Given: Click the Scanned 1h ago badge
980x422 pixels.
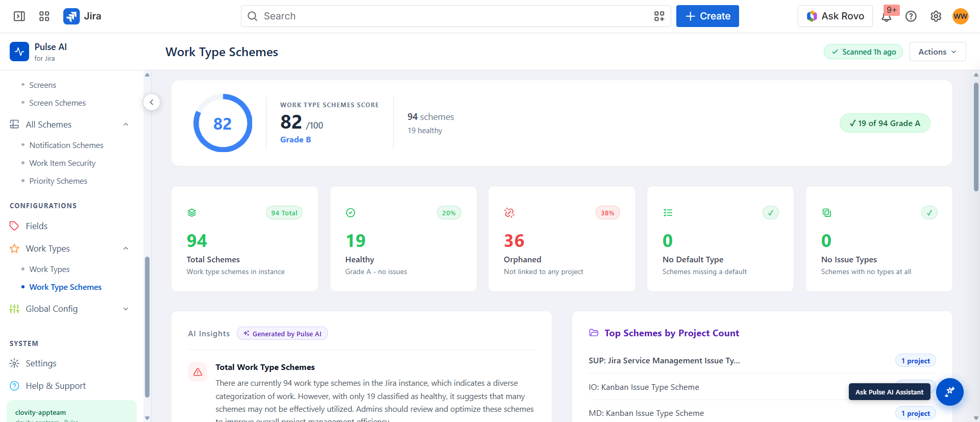Looking at the screenshot, I should [x=863, y=52].
